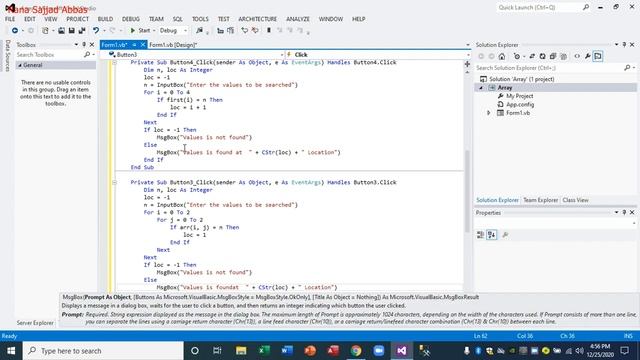Open the PROJECT menu
640x360 pixels.
[78, 19]
